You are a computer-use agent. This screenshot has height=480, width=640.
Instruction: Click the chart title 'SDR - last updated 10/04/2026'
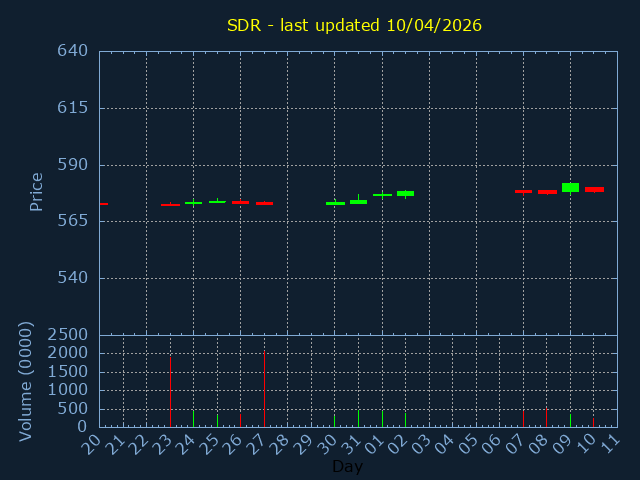click(354, 25)
